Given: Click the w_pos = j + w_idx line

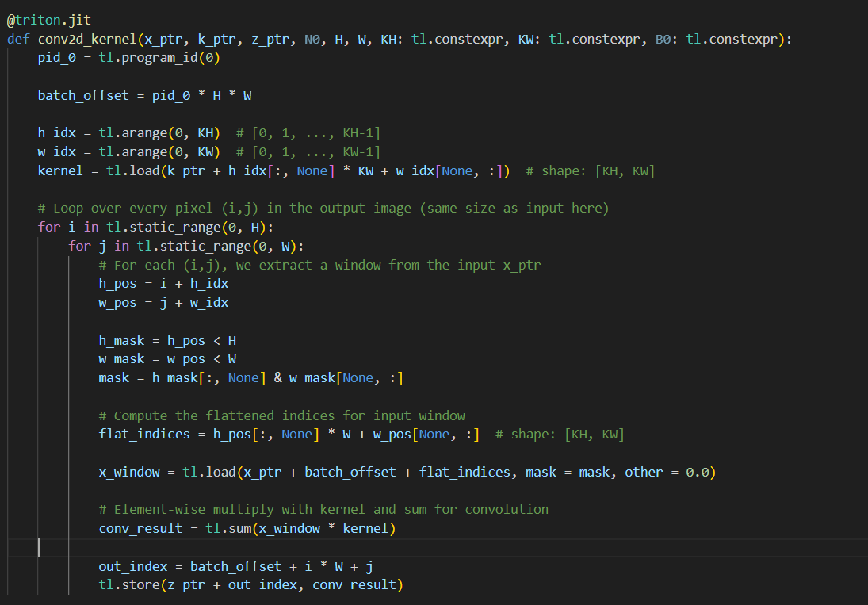Looking at the screenshot, I should [163, 303].
